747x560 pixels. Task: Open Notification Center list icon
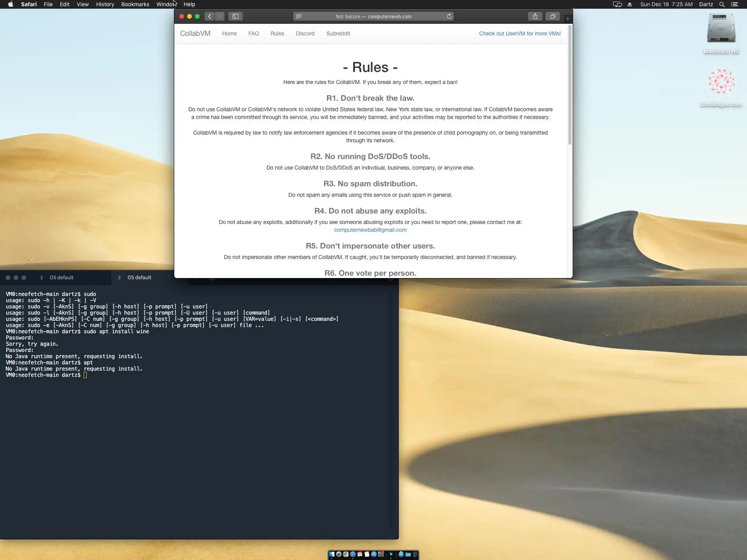click(735, 4)
